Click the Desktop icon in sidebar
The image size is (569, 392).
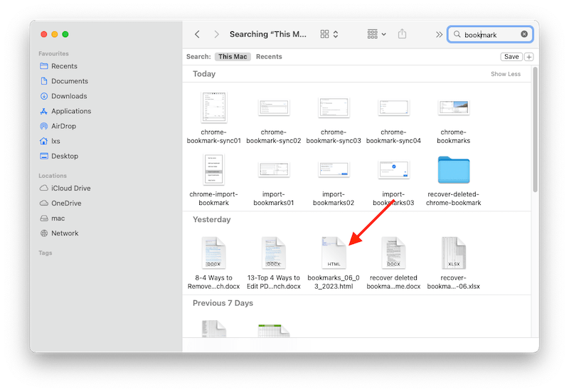pos(44,156)
